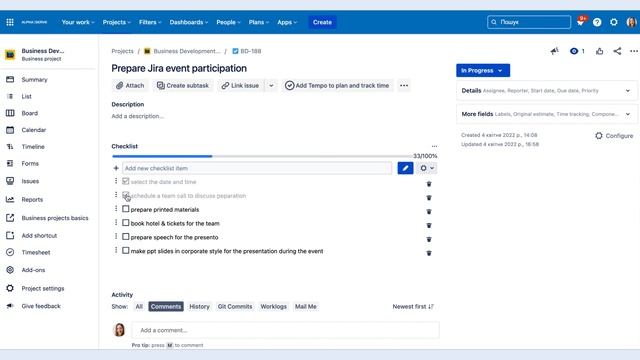Open the In Progress status dropdown

[483, 70]
